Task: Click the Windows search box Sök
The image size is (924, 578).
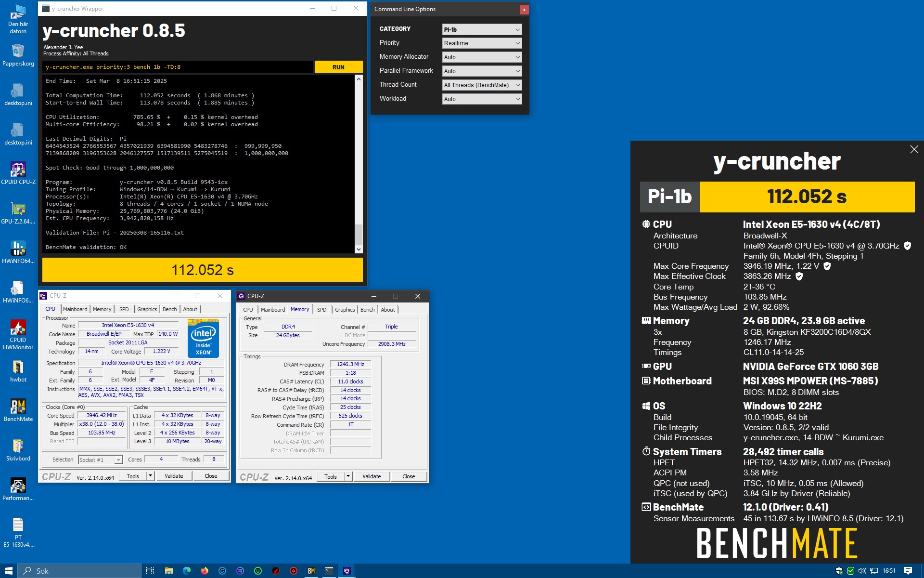Action: pos(79,571)
